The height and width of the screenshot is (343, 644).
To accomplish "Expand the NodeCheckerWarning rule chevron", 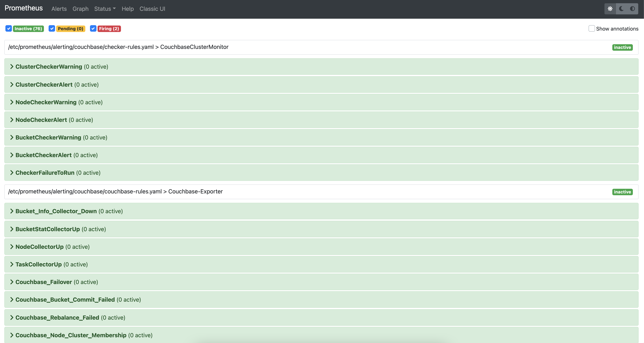I will click(12, 102).
